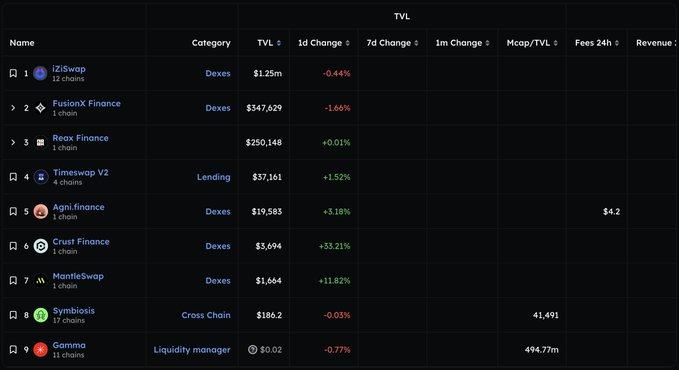Image resolution: width=679 pixels, height=370 pixels.
Task: Click the Agni.finance logo icon
Action: pos(41,211)
